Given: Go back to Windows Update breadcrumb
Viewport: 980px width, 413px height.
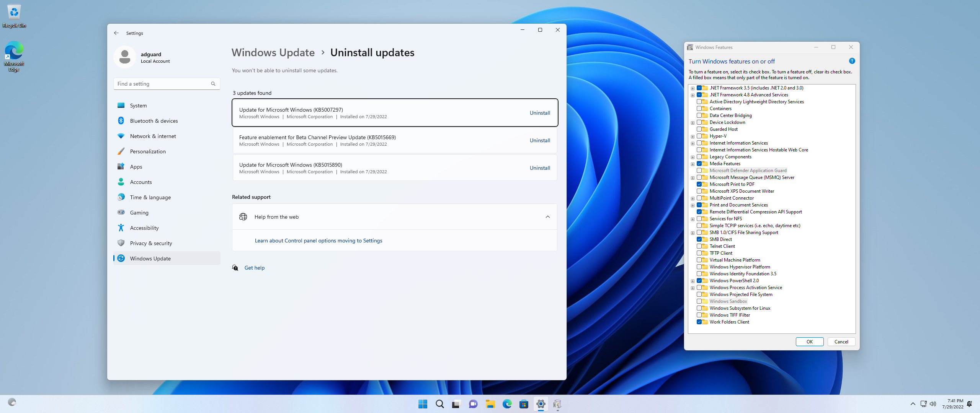Looking at the screenshot, I should 273,53.
